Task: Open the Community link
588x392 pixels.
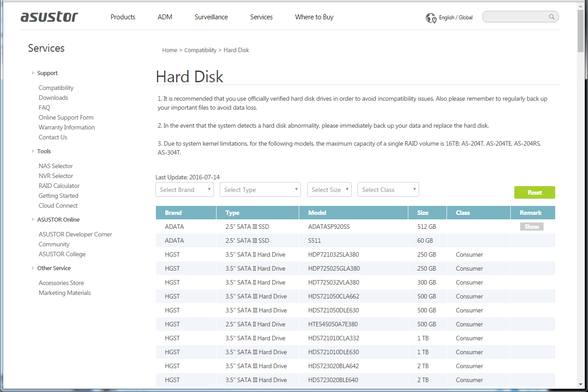Action: 54,245
